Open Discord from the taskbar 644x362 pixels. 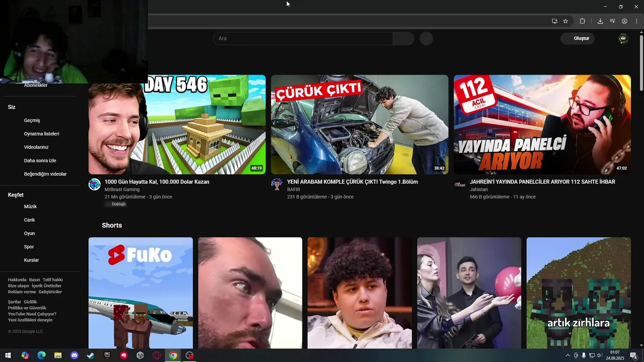click(x=74, y=355)
